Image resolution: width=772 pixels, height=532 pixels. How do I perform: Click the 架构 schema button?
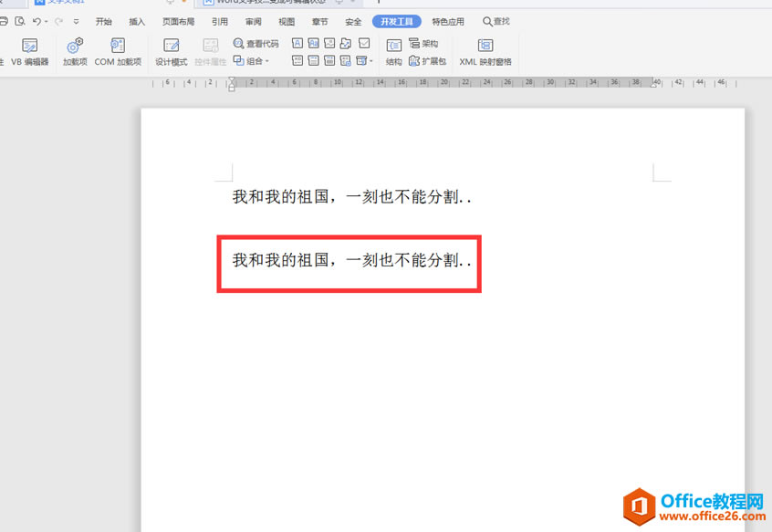pos(424,43)
